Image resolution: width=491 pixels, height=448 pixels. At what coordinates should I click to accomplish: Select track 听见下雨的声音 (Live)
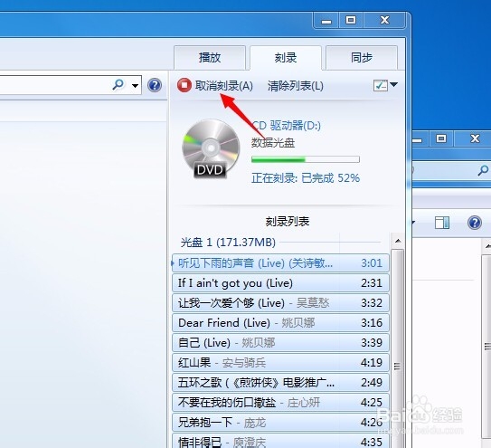click(280, 263)
